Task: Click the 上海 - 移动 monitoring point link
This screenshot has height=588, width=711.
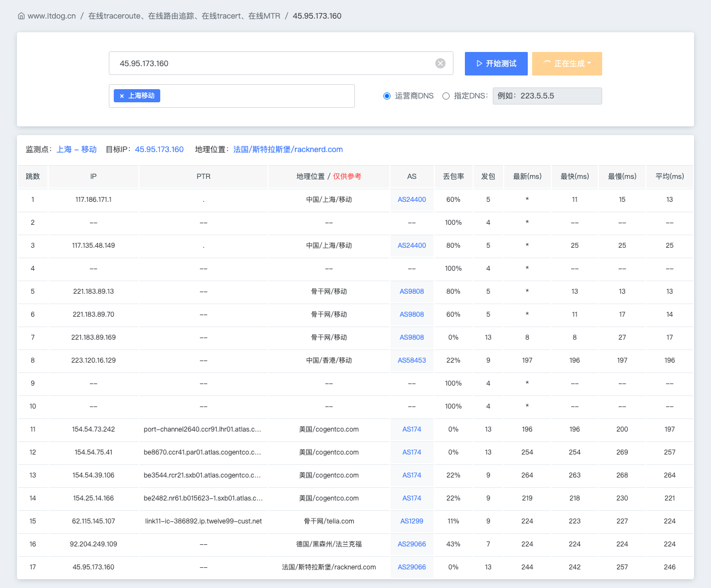Action: tap(77, 149)
